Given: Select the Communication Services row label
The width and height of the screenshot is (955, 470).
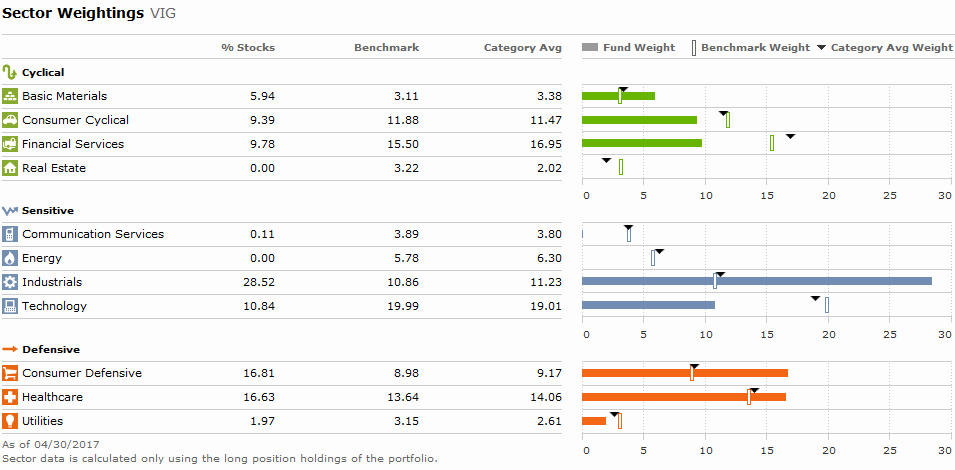Looking at the screenshot, I should pos(93,234).
